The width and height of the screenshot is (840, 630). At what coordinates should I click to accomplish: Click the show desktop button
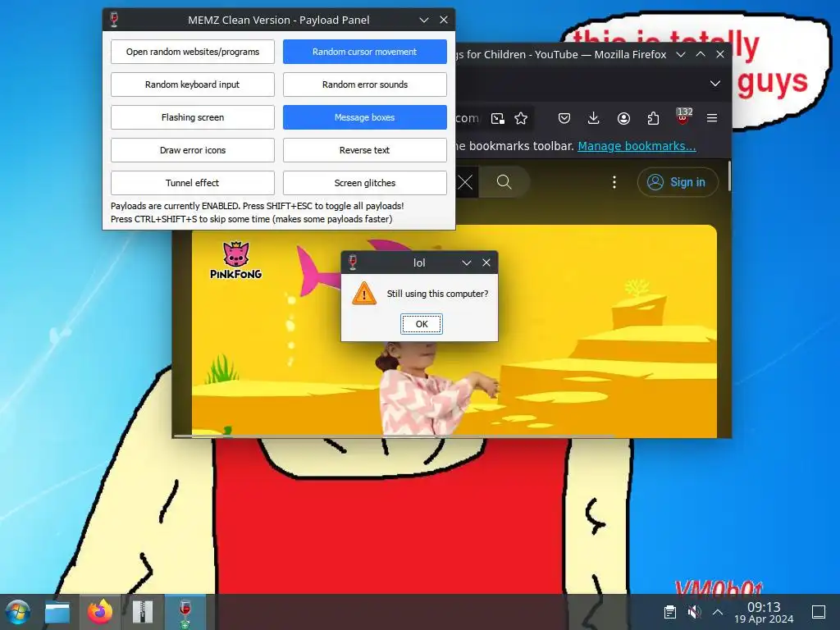click(819, 612)
